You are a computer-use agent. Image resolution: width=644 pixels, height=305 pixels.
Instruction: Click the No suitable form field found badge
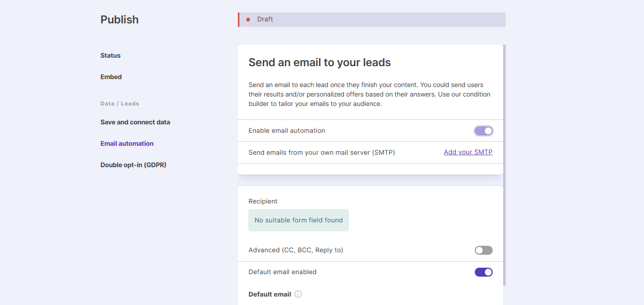(x=298, y=220)
